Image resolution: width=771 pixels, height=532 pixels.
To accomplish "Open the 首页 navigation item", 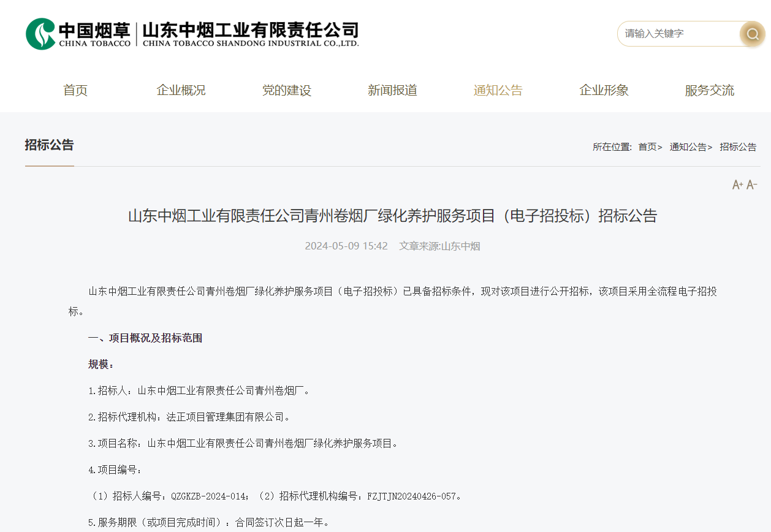I will [75, 89].
